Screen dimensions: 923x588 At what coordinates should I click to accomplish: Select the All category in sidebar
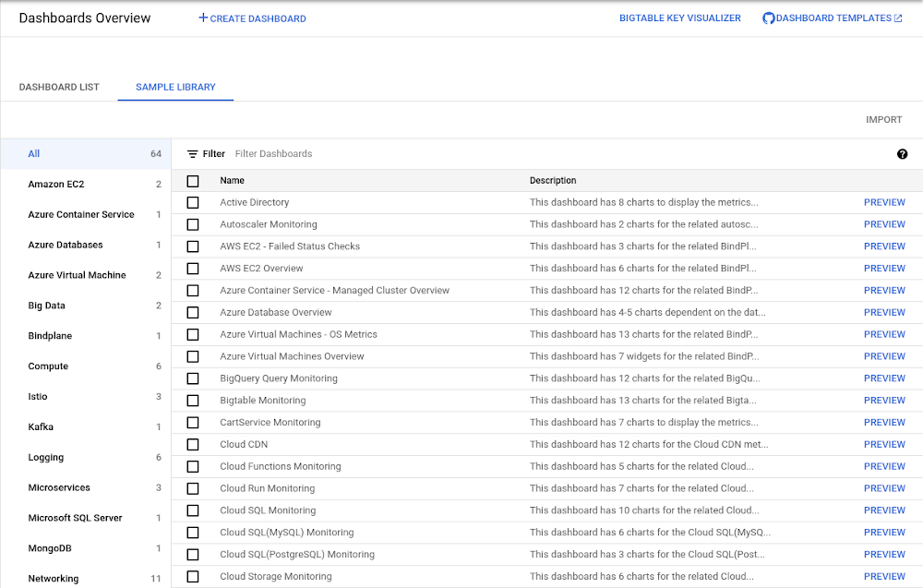[x=86, y=153]
